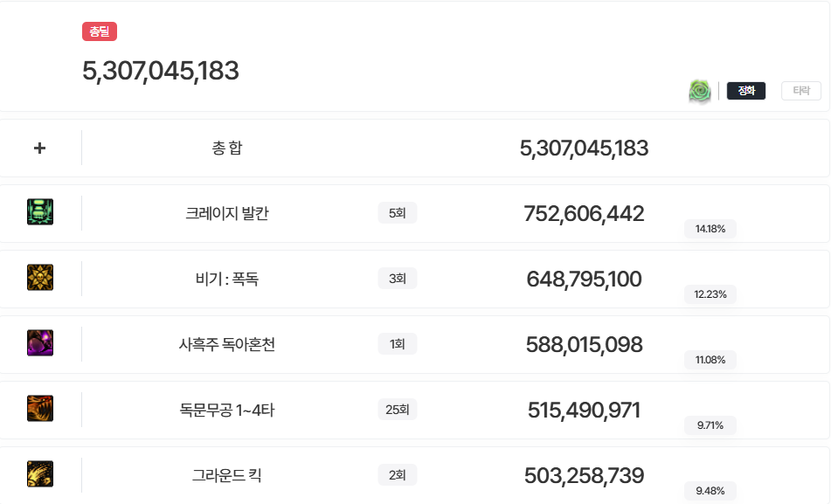Select the 크레이지 발칸 skill name
831x504 pixels.
[x=227, y=213]
